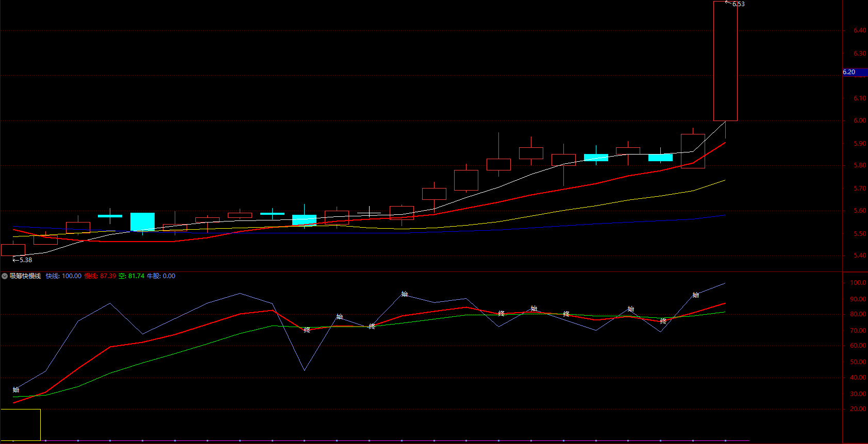Image resolution: width=868 pixels, height=444 pixels.
Task: Click the 5.38 low price label
Action: click(25, 260)
